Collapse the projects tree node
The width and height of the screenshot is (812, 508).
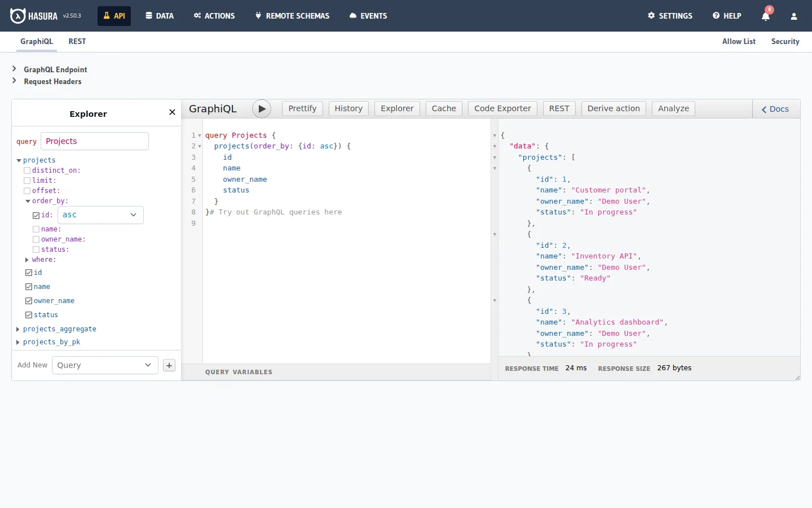19,160
